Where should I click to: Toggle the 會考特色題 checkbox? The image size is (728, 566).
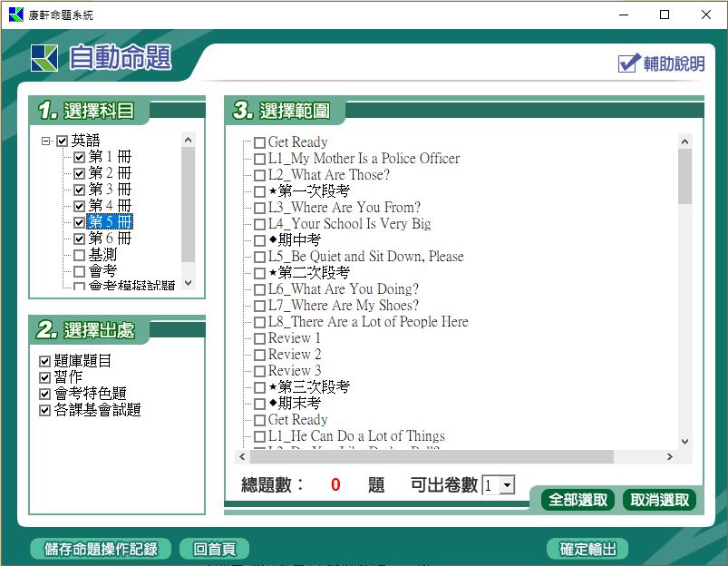45,394
